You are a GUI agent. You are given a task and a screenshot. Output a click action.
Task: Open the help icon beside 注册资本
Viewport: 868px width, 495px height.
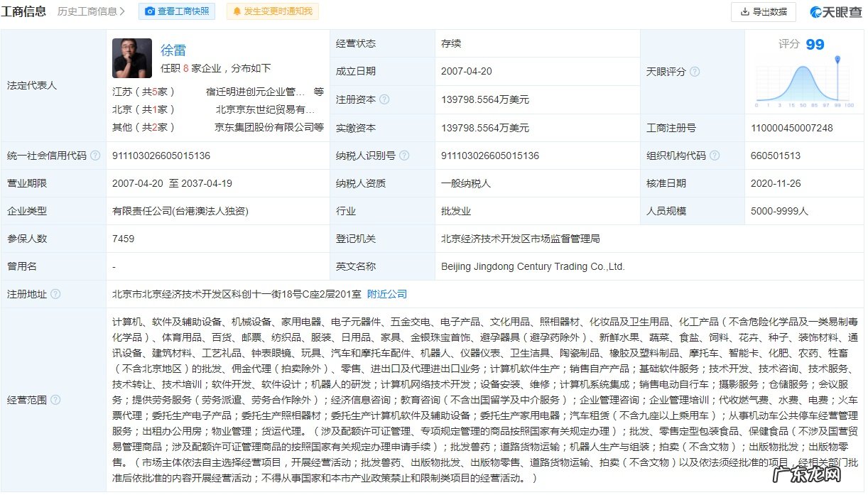(384, 99)
